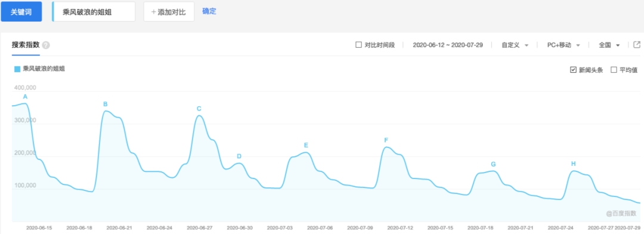The image size is (644, 234).
Task: Expand the 自定义 time range dropdown
Action: [x=515, y=45]
